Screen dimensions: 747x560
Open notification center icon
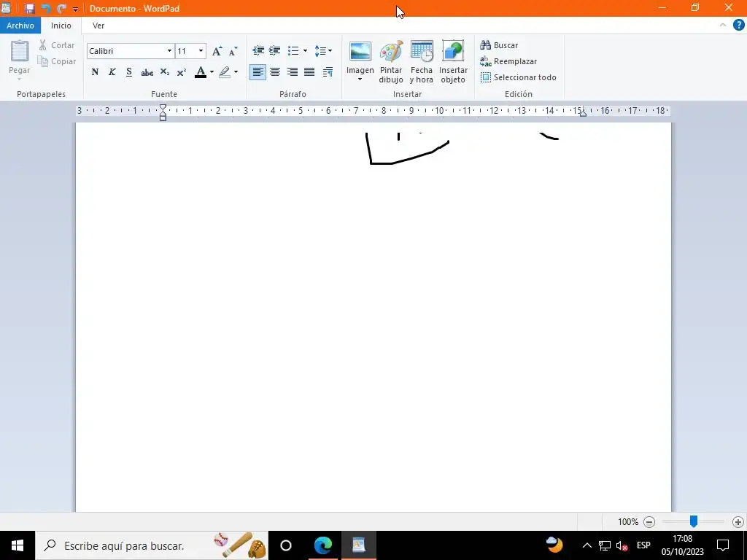(x=723, y=545)
